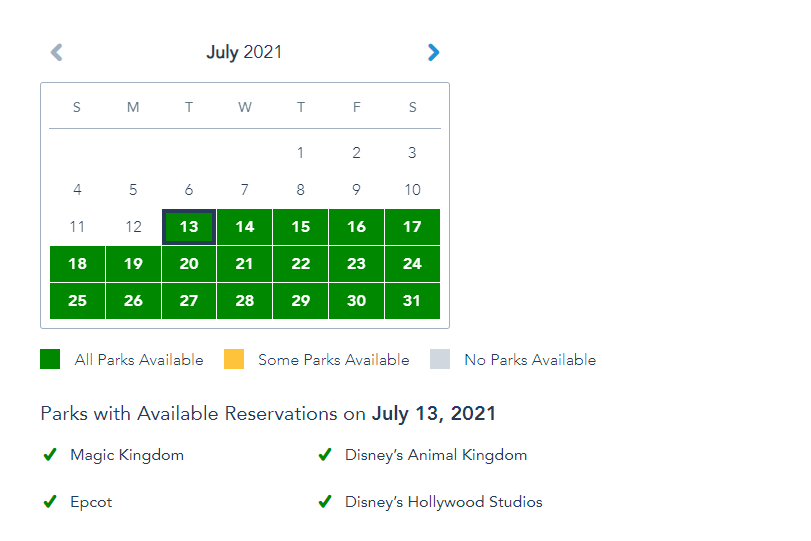The height and width of the screenshot is (541, 811).
Task: Choose July 24 in the calendar
Action: coord(412,264)
